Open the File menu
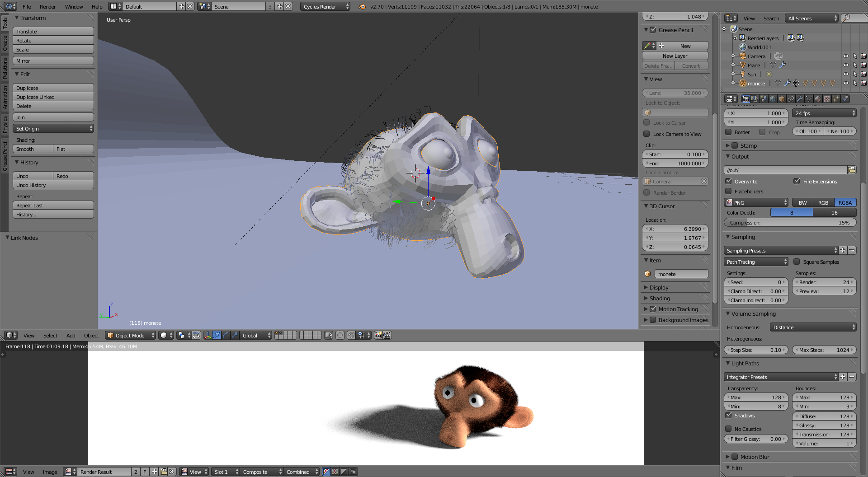This screenshot has height=477, width=868. (27, 7)
